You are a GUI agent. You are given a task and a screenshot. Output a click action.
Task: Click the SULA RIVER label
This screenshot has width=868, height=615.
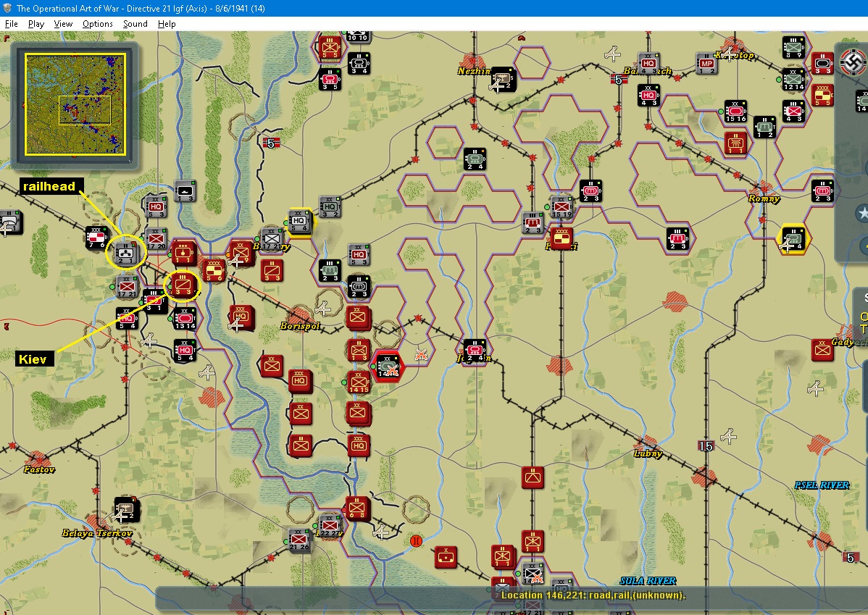coord(648,581)
